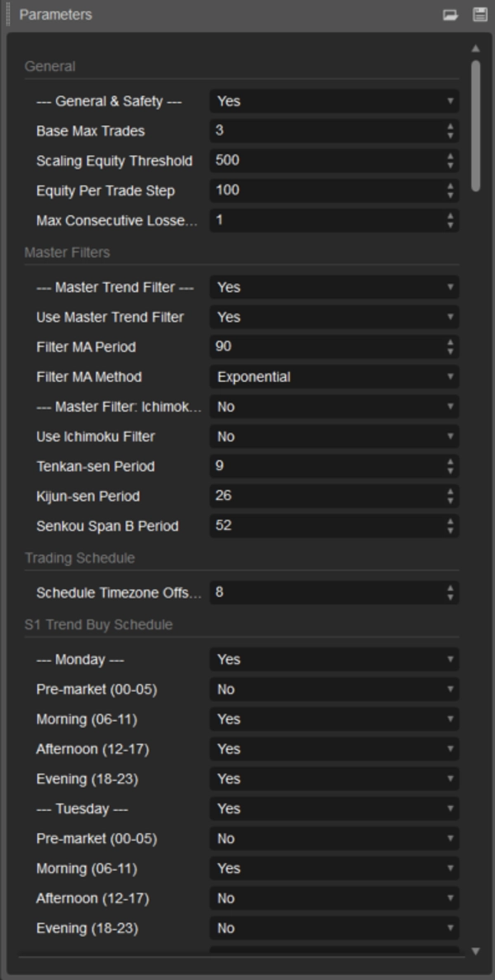Open Tuesday Afternoon (12-17) dropdown

pyautogui.click(x=333, y=898)
